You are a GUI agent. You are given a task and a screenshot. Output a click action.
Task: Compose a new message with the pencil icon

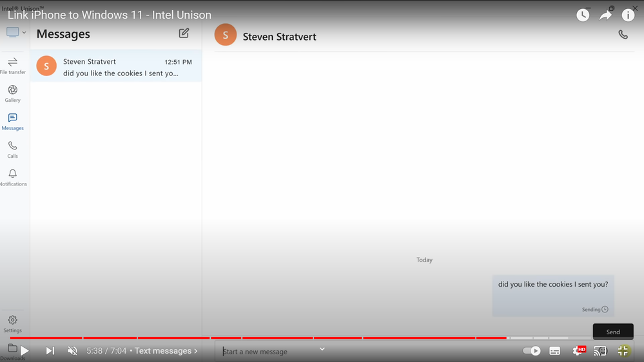[184, 33]
